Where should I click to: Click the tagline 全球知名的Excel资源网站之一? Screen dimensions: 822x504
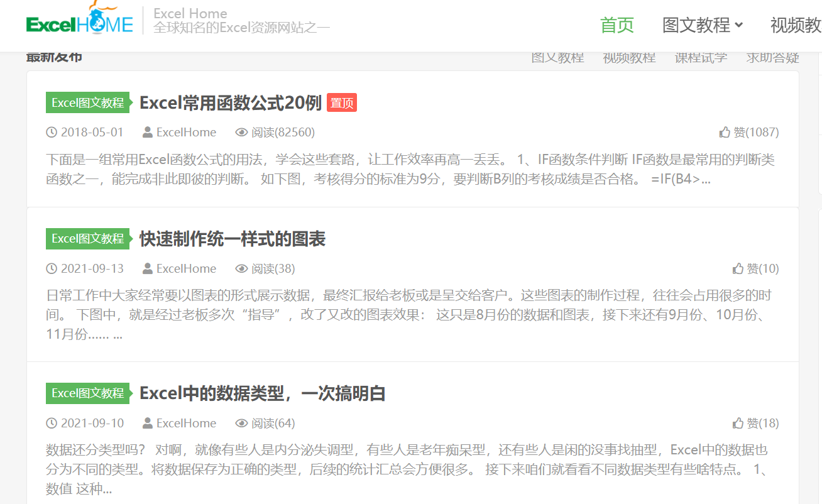pos(242,28)
